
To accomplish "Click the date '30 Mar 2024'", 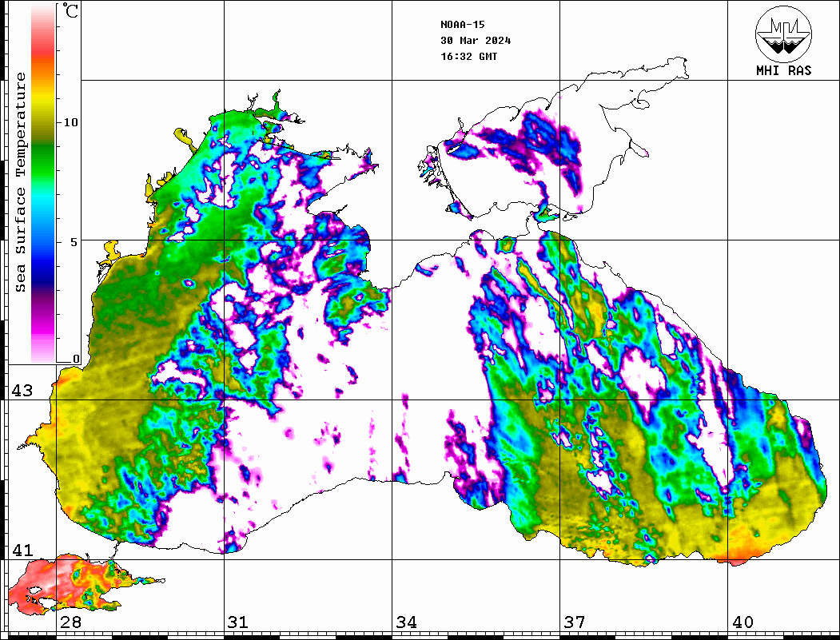I will (476, 41).
